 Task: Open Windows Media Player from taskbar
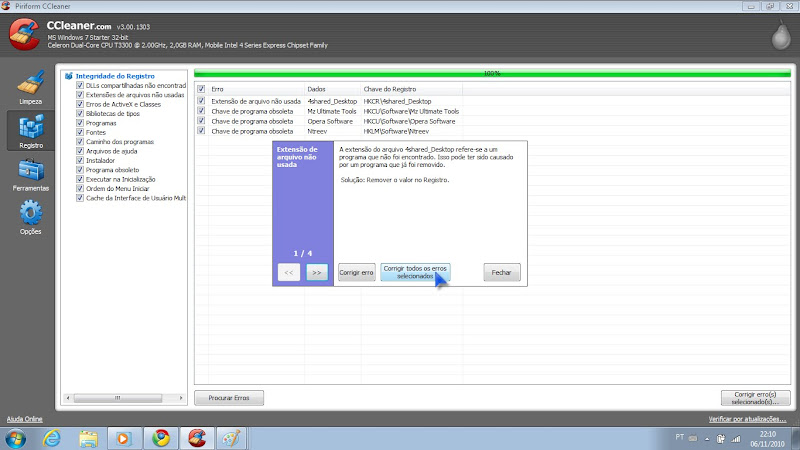(x=123, y=439)
